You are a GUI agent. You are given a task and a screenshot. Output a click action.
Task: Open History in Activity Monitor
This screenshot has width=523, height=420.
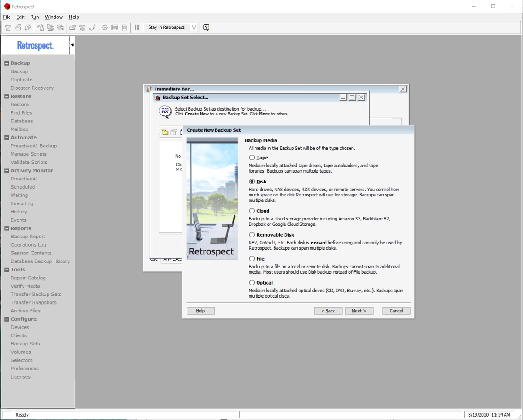tap(19, 212)
